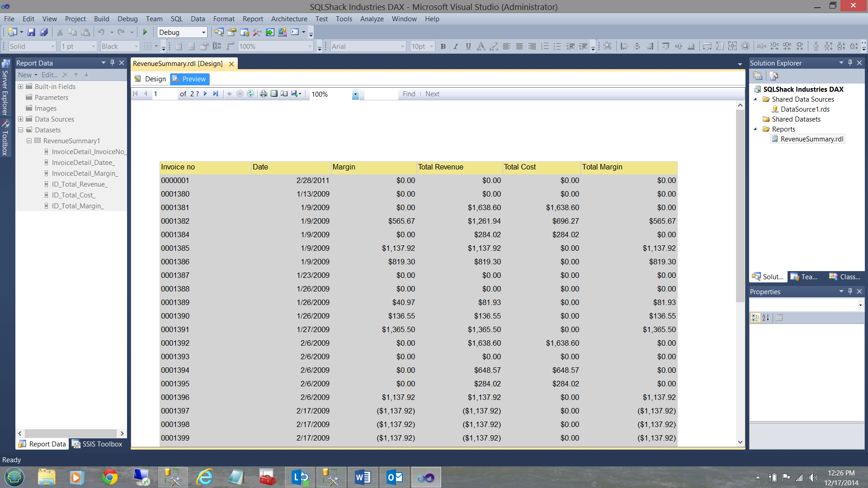Open RevenueSummary.rdl in Solution Explorer
The height and width of the screenshot is (488, 868).
click(x=811, y=139)
